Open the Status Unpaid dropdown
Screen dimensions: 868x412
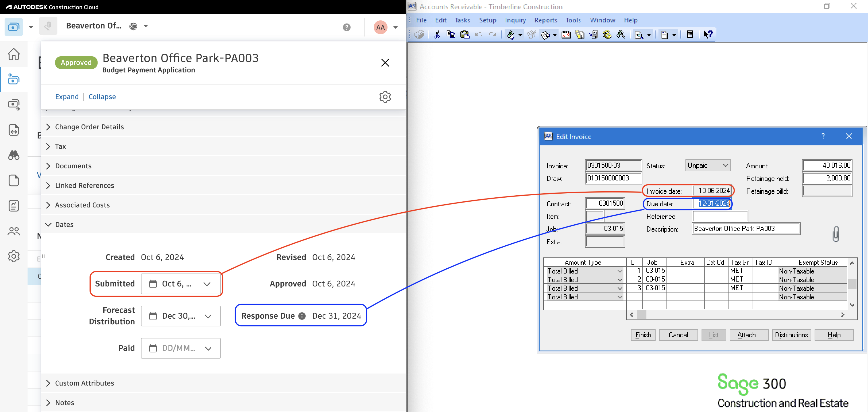click(708, 165)
